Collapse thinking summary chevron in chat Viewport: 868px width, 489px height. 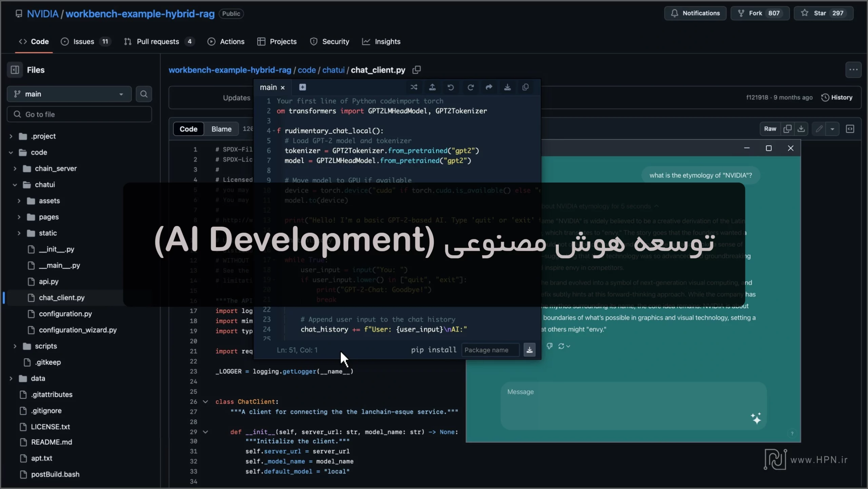[x=656, y=206]
